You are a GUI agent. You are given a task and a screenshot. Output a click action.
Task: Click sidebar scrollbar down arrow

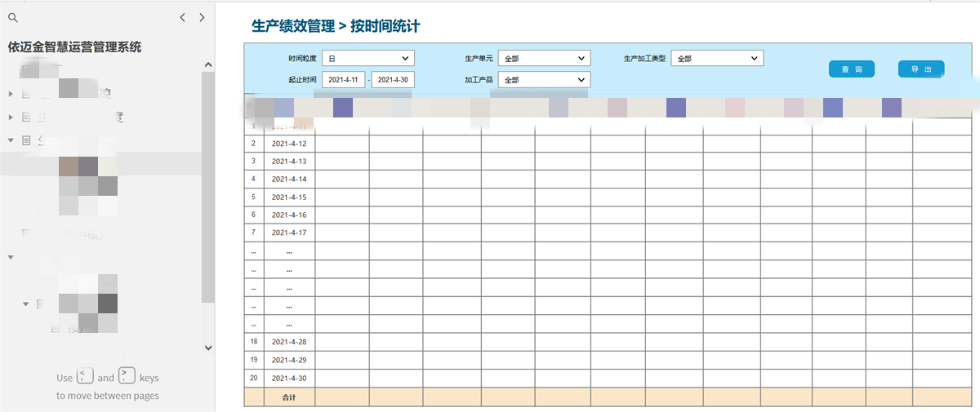coord(208,348)
